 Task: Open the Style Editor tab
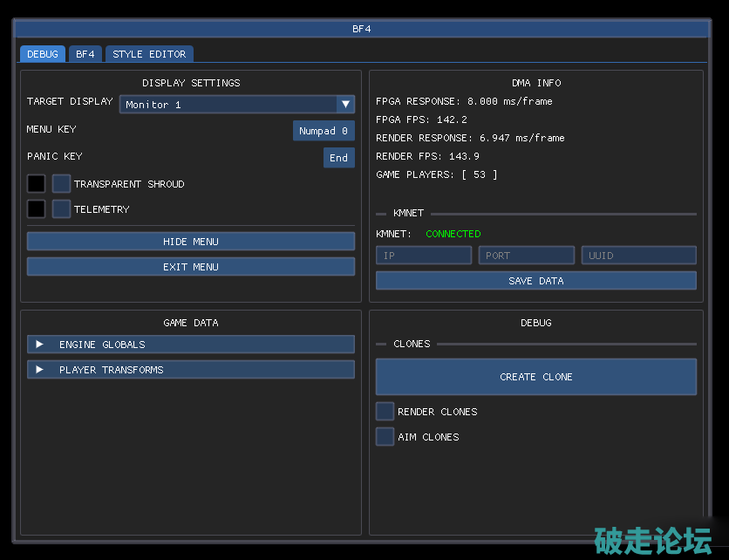(149, 54)
